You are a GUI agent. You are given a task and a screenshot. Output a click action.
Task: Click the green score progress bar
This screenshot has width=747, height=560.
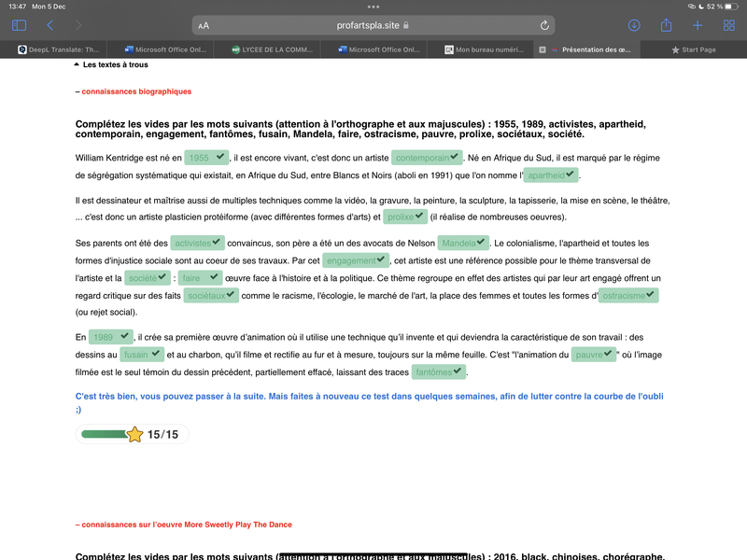pos(105,434)
